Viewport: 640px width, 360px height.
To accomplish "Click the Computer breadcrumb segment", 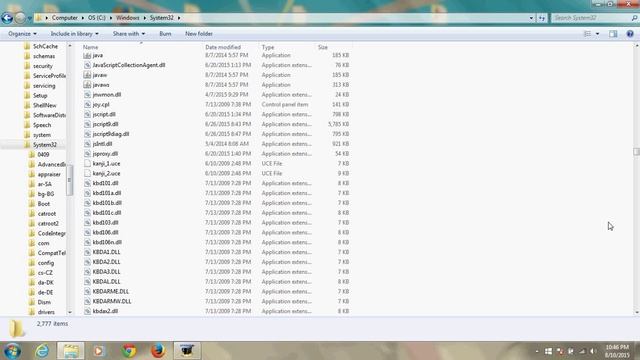I will click(x=65, y=18).
